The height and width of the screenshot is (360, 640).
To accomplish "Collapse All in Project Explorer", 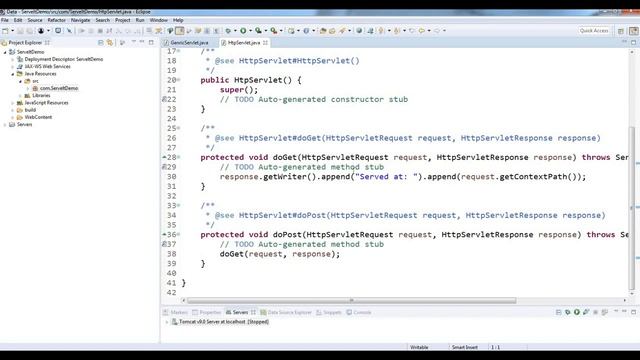I will (101, 42).
